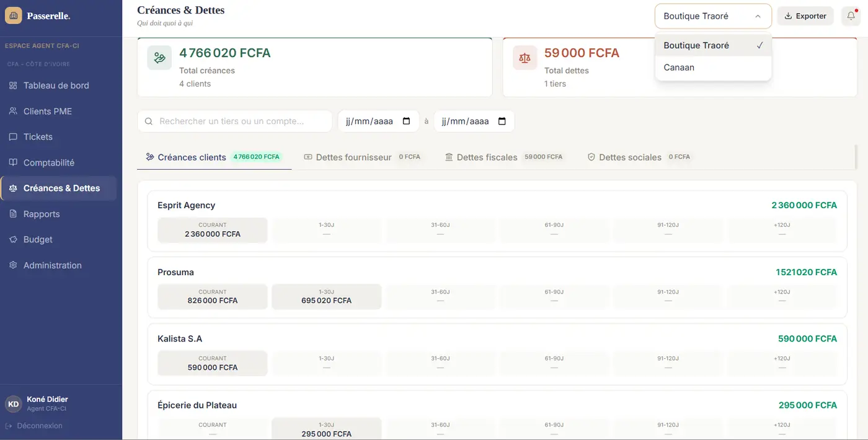Image resolution: width=868 pixels, height=440 pixels.
Task: Click the Exporter button
Action: tap(805, 16)
